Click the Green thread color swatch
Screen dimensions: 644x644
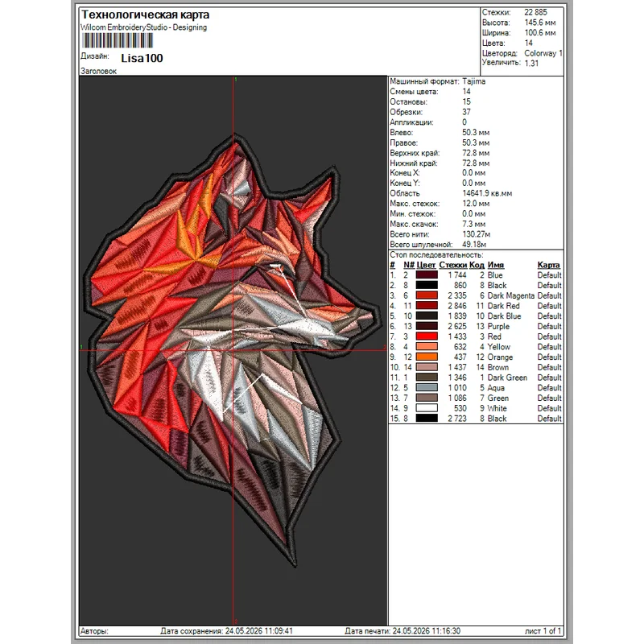427,398
